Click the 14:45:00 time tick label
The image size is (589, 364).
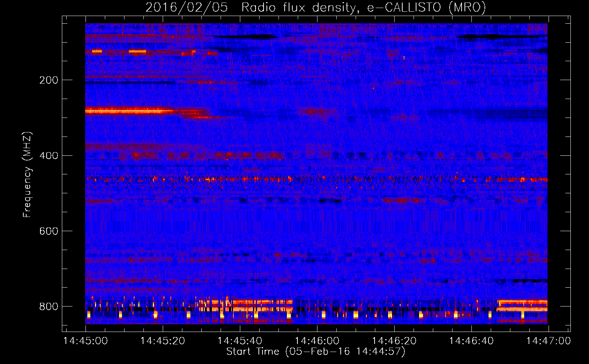tap(86, 341)
